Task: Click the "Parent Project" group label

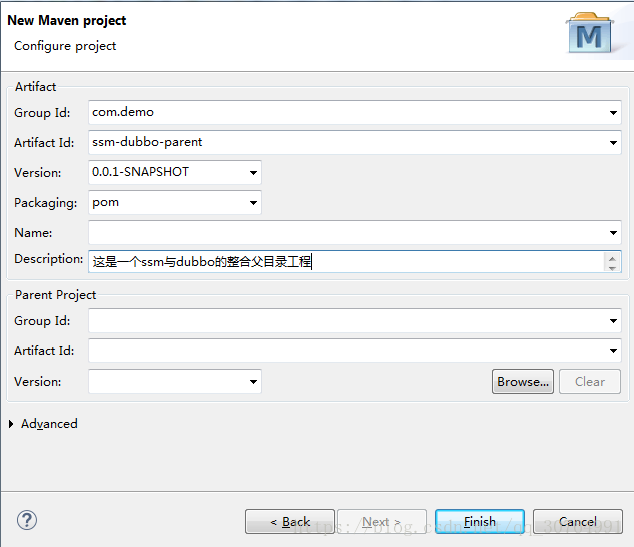Action: [55, 295]
